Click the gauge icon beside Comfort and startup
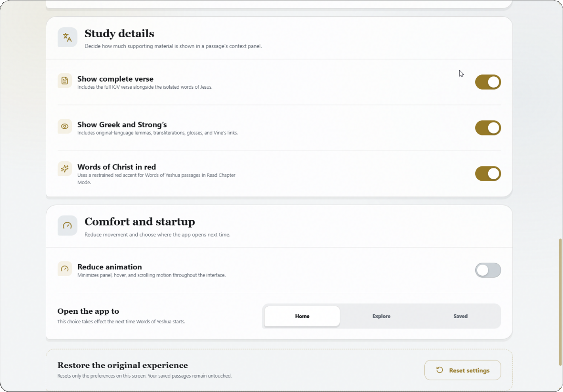This screenshot has width=563, height=392. tap(67, 226)
